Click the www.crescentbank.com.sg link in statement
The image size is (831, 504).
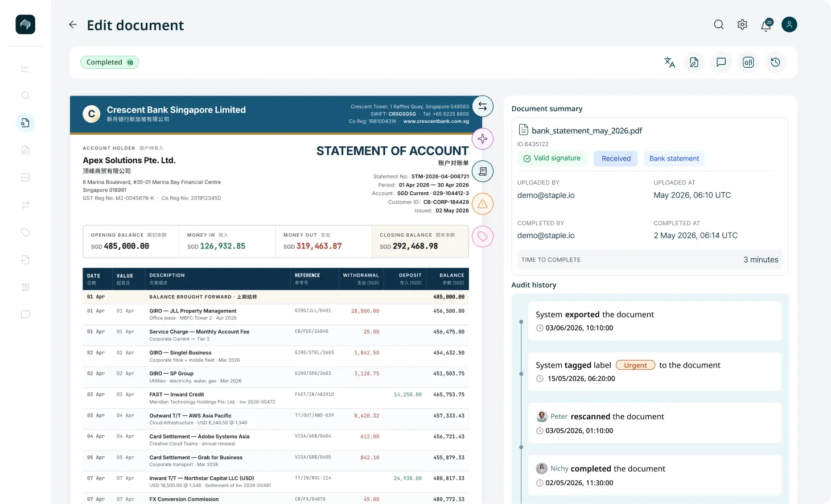point(436,121)
